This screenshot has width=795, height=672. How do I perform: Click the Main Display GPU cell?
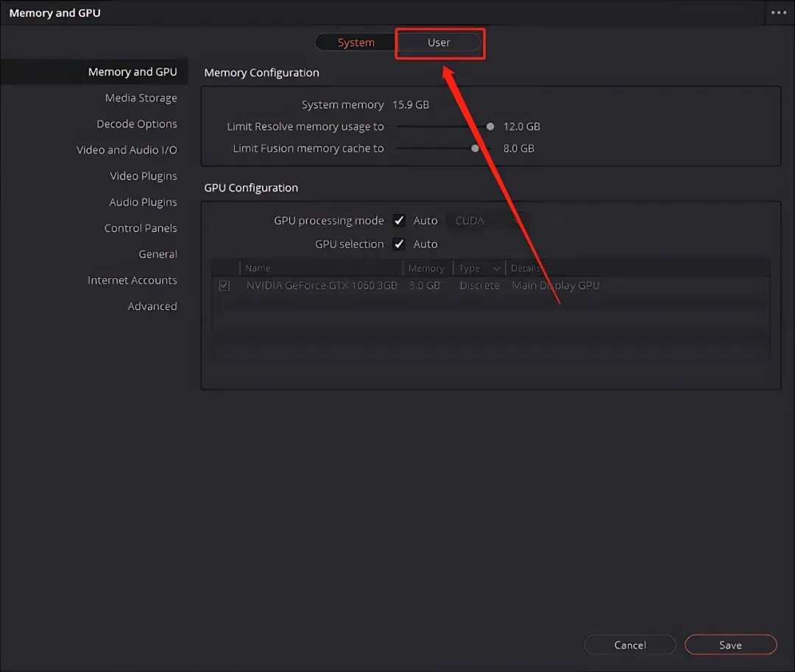click(x=556, y=286)
